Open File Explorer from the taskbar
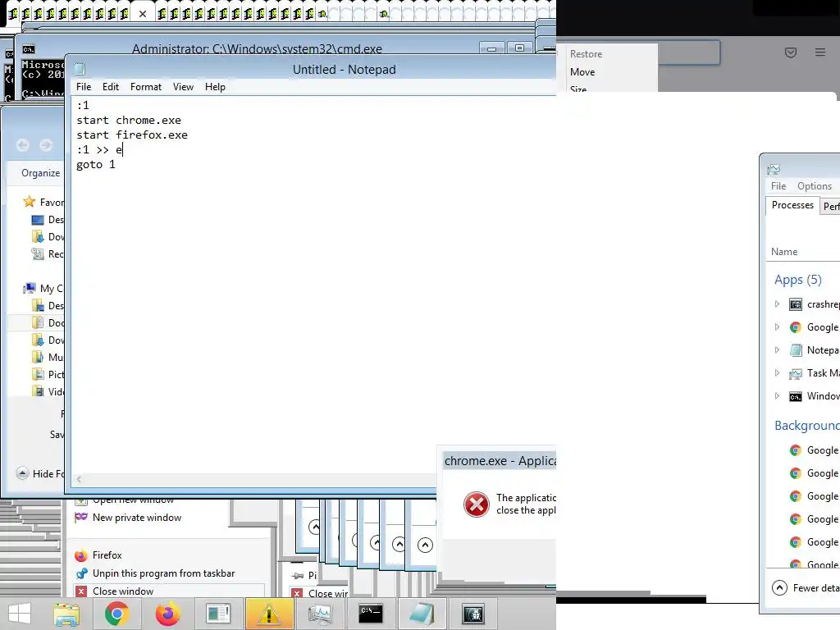Viewport: 840px width, 630px height. (x=66, y=614)
